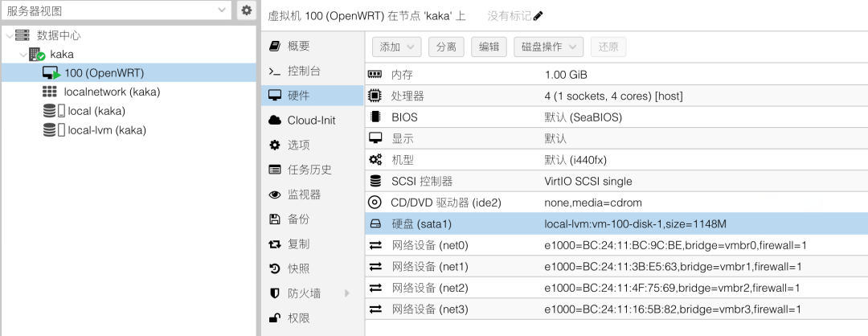Click the 机型 gears icon
This screenshot has height=336, width=868.
[375, 160]
